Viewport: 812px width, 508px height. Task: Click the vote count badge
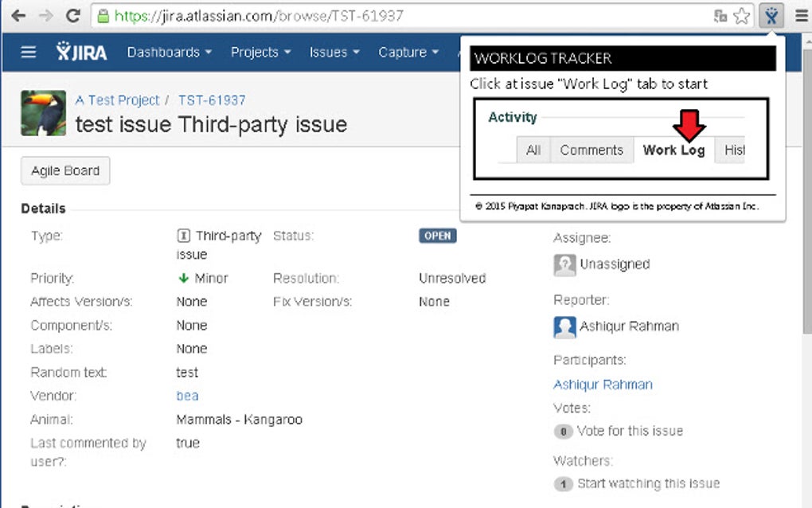564,432
